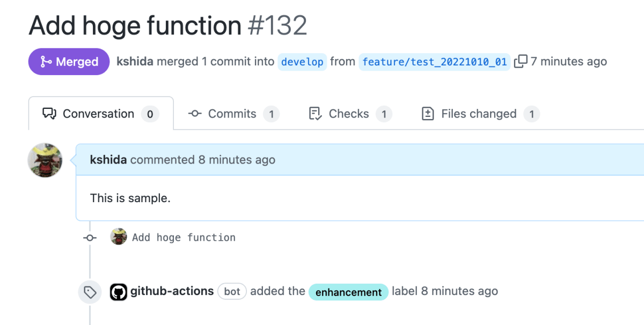
Task: Click kshida's large avatar beside comment
Action: click(x=45, y=160)
